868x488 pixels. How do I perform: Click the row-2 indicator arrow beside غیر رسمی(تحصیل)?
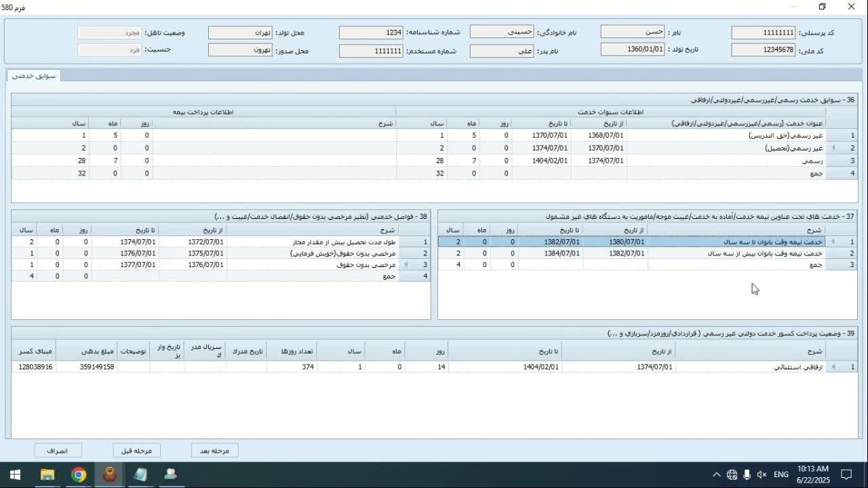tap(833, 148)
